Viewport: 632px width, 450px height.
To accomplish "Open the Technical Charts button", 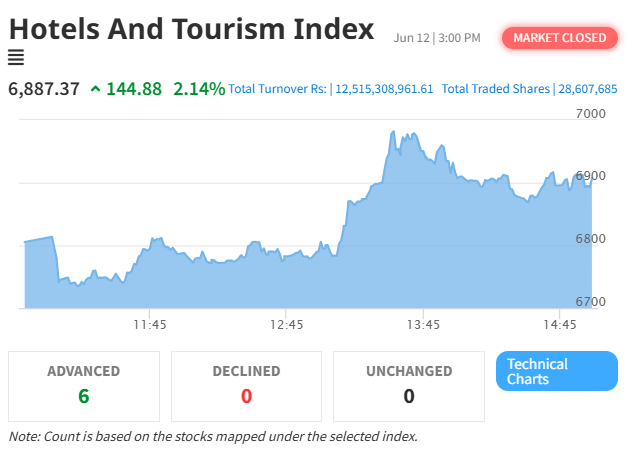I will point(557,371).
